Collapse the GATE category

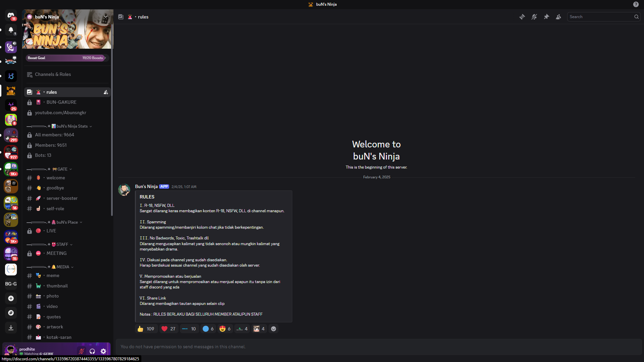tap(49, 169)
